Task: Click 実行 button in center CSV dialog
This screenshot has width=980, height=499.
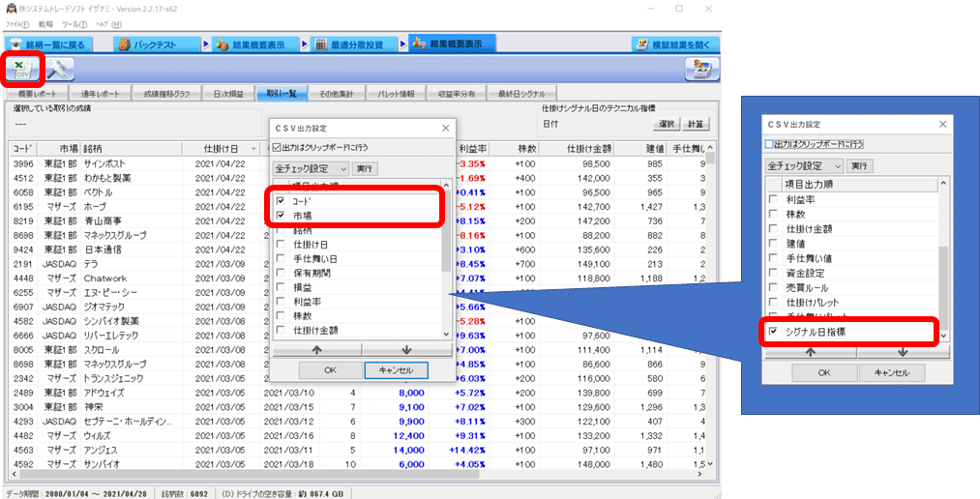Action: [x=365, y=168]
